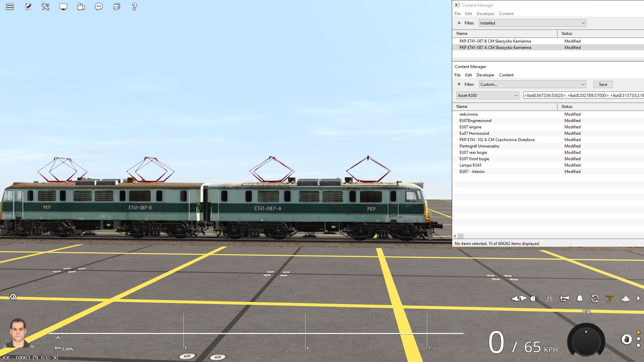644x362 pixels.
Task: Click the KUID filter text field
Action: [583, 96]
